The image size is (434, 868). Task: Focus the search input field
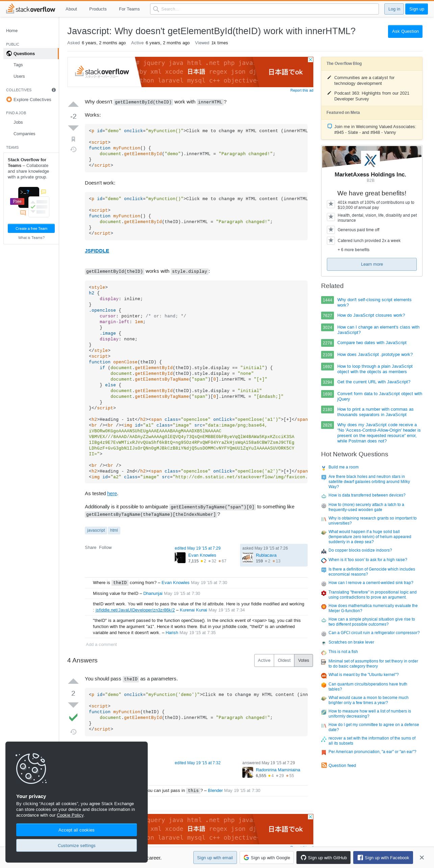tap(264, 9)
